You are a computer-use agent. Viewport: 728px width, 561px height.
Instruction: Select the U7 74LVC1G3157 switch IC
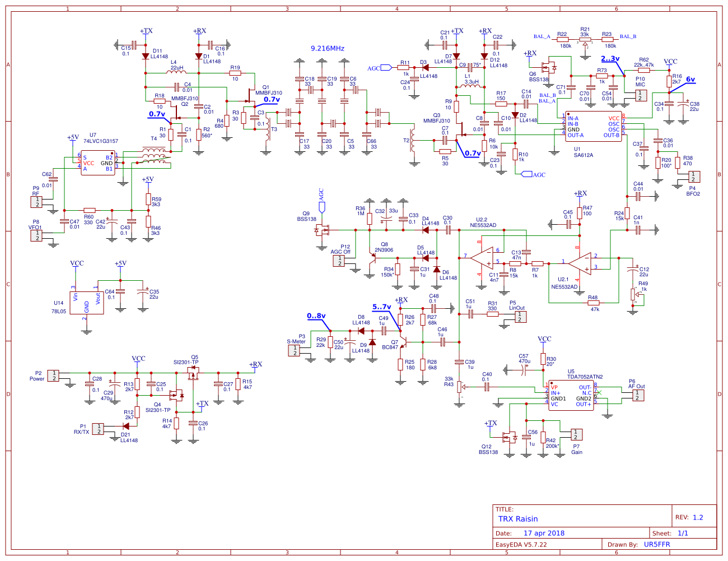[97, 163]
